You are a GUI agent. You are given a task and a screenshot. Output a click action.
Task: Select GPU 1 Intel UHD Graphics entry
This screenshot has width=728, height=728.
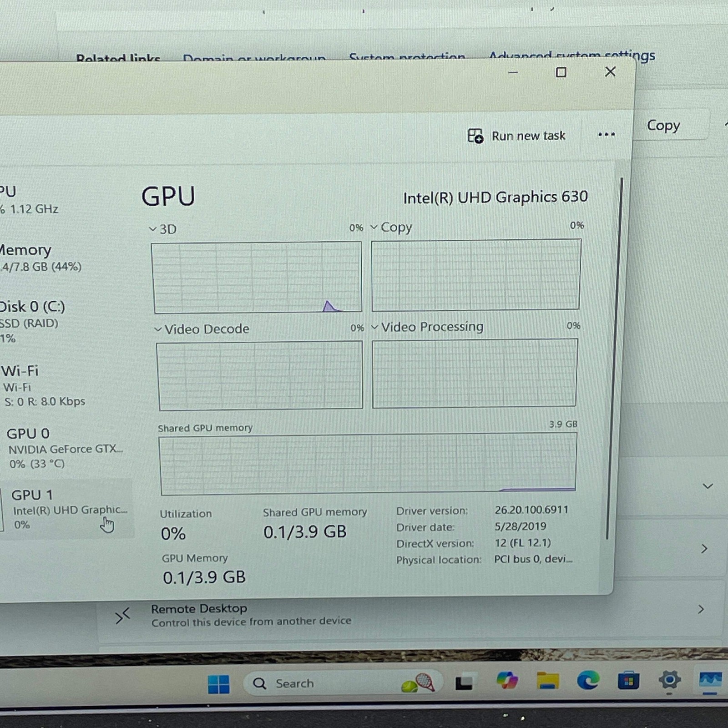click(x=67, y=509)
